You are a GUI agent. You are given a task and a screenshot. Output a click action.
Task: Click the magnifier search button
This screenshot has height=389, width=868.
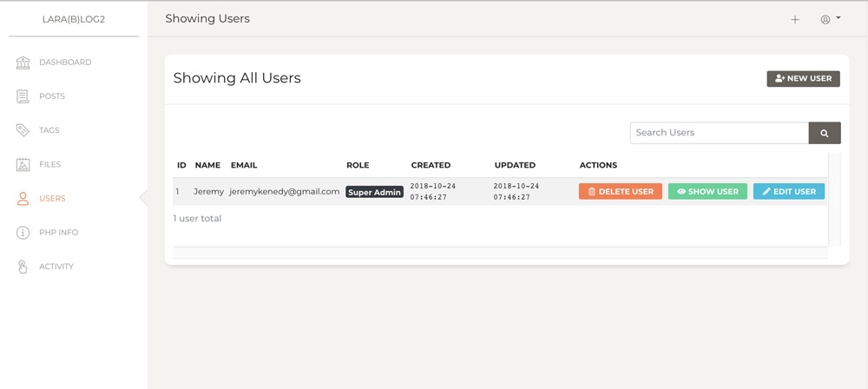pos(825,133)
